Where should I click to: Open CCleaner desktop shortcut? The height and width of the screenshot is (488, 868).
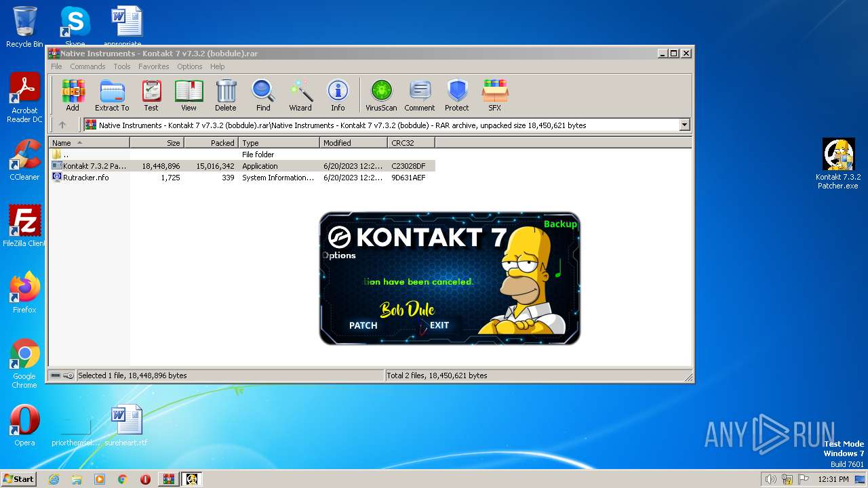pyautogui.click(x=24, y=160)
